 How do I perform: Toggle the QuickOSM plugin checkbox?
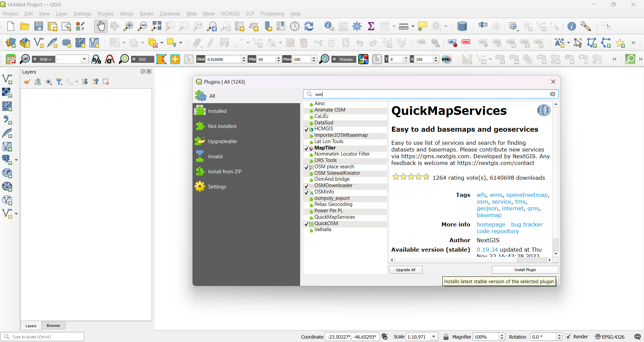click(x=306, y=224)
